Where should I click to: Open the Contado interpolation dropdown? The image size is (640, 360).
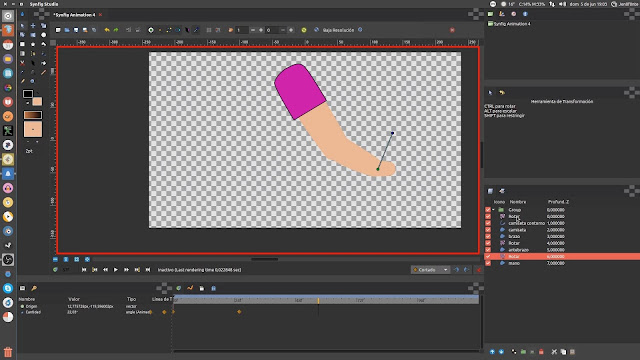click(x=430, y=270)
